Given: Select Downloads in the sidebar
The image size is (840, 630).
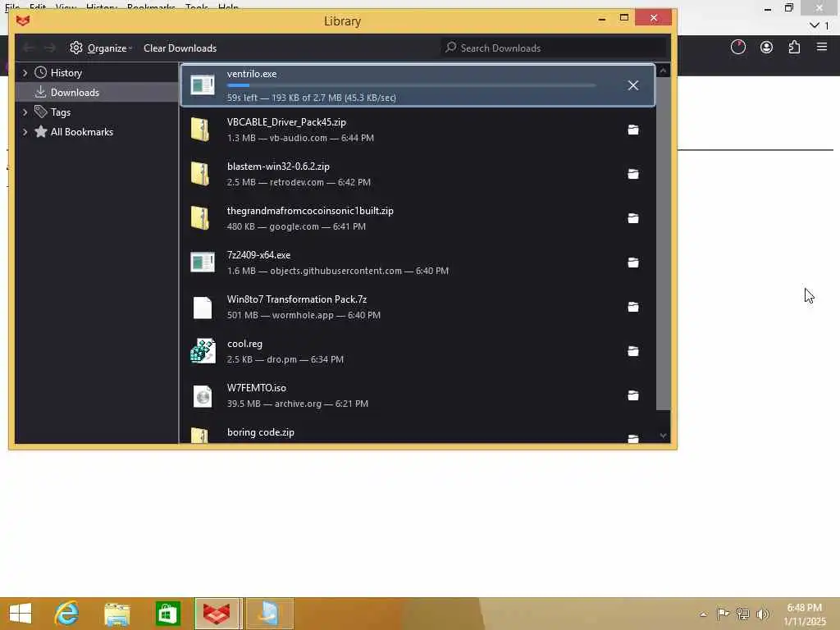Looking at the screenshot, I should [x=75, y=93].
